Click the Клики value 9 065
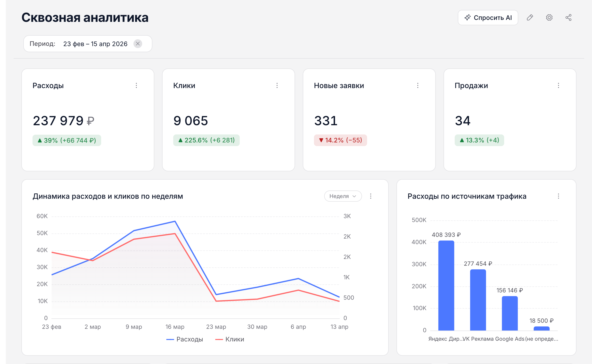Screen dimensions: 592x364 coord(191,121)
